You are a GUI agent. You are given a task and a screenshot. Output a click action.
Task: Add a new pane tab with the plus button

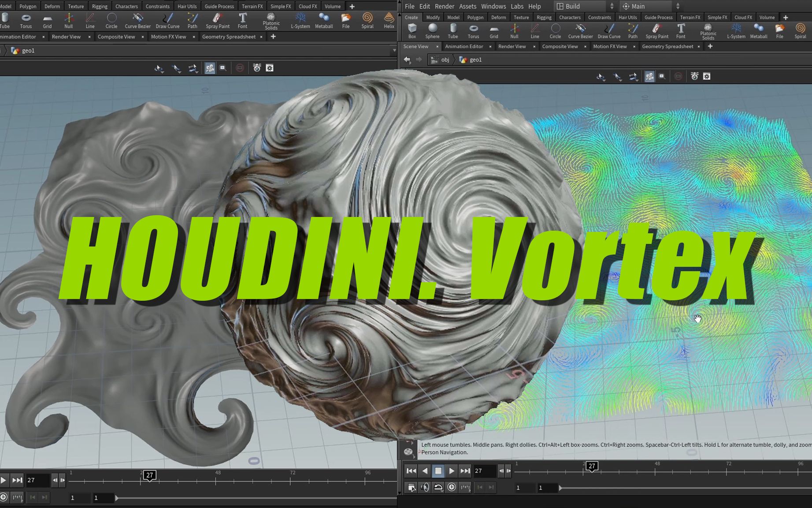point(710,46)
